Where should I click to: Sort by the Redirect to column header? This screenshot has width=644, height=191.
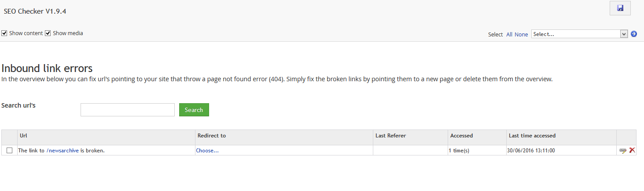(212, 136)
